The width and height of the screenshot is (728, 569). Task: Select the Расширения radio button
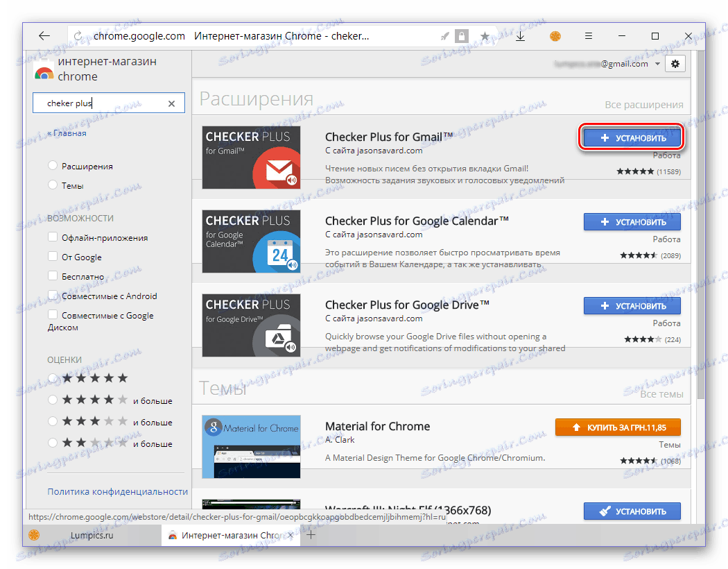click(53, 165)
